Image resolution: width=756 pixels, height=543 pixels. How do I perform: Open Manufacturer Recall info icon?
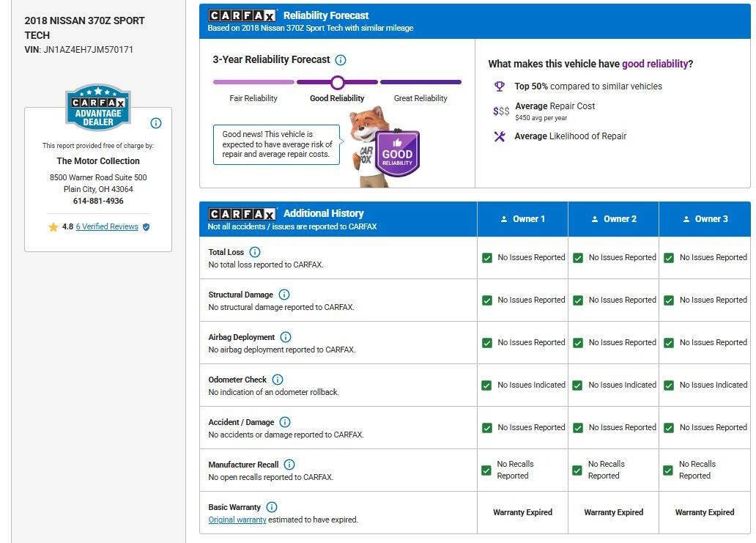tap(289, 465)
